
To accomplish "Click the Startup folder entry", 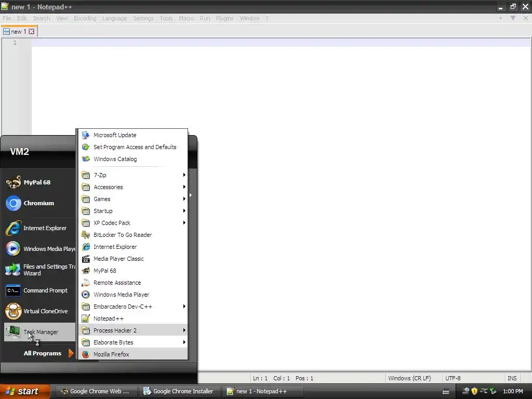I will point(133,211).
